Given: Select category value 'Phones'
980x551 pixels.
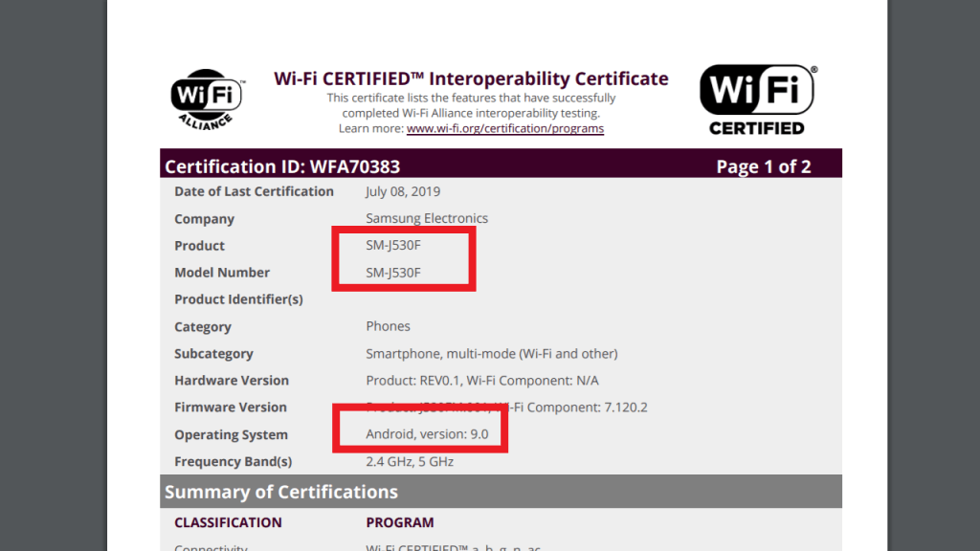Looking at the screenshot, I should (389, 327).
